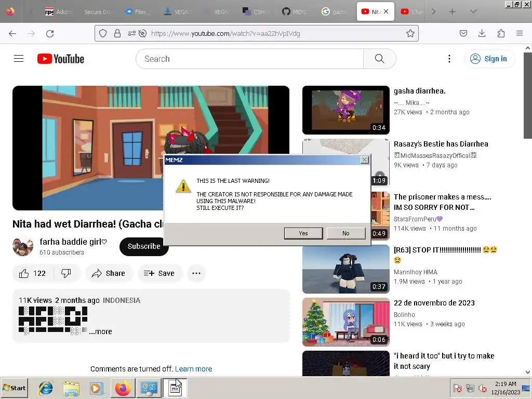This screenshot has height=399, width=532.
Task: Open the Learn more link about comments
Action: [x=193, y=369]
